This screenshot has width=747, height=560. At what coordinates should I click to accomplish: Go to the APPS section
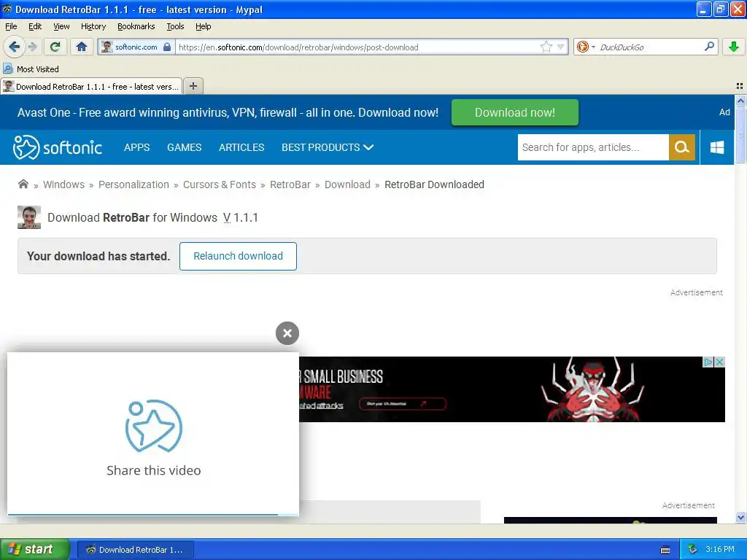[x=136, y=147]
